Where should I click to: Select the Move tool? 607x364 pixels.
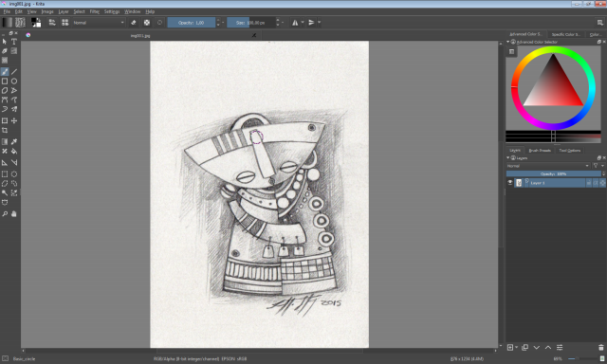coord(14,120)
